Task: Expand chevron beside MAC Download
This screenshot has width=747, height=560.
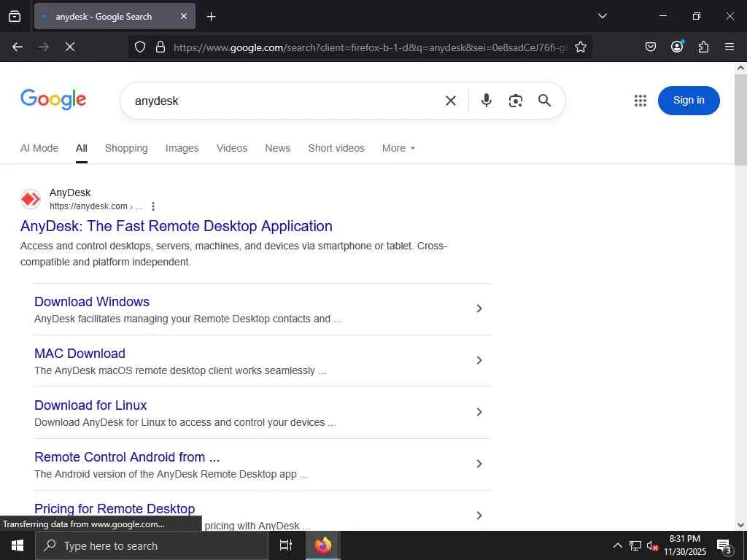Action: [479, 360]
